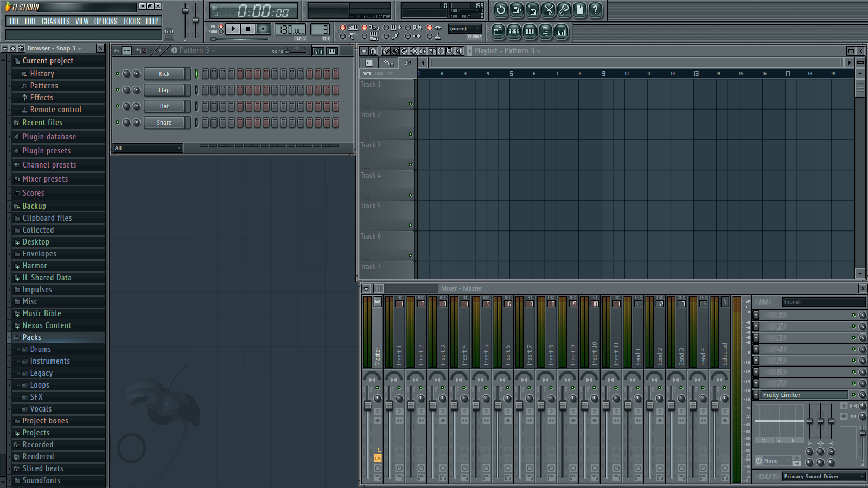Click the Render to audio file icon
The height and width of the screenshot is (488, 868).
click(x=532, y=9)
